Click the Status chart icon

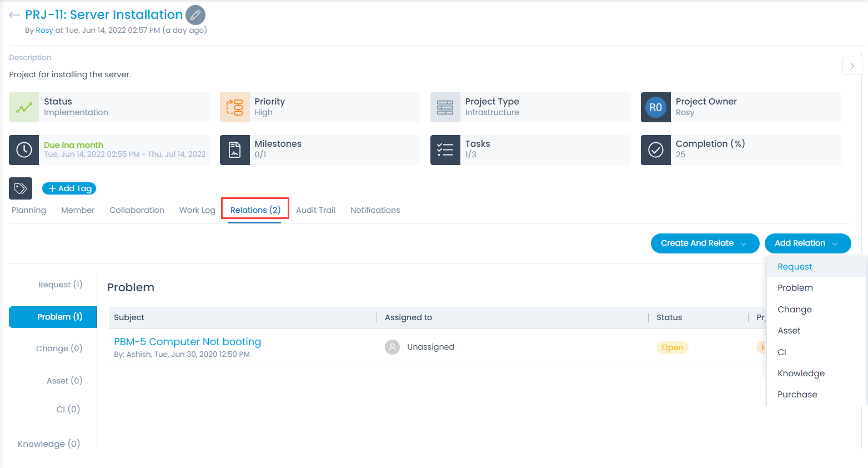(23, 107)
